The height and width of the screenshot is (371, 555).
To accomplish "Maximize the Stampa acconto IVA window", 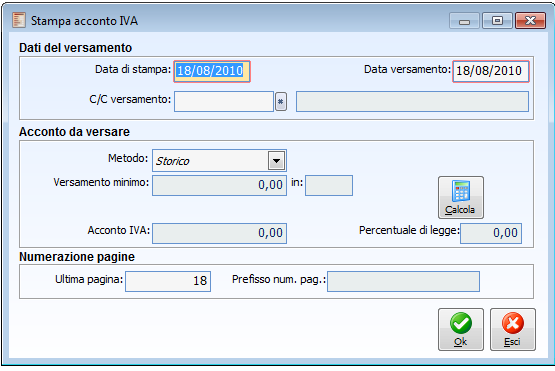I will (x=497, y=21).
